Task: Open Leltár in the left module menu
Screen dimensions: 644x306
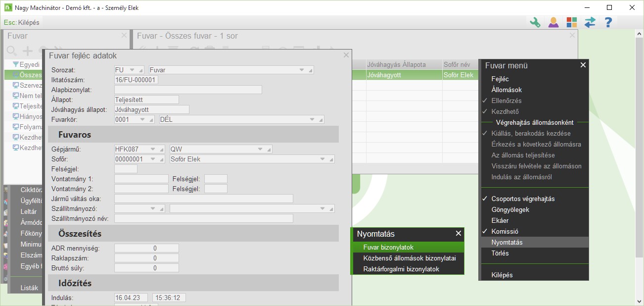Action: 29,211
